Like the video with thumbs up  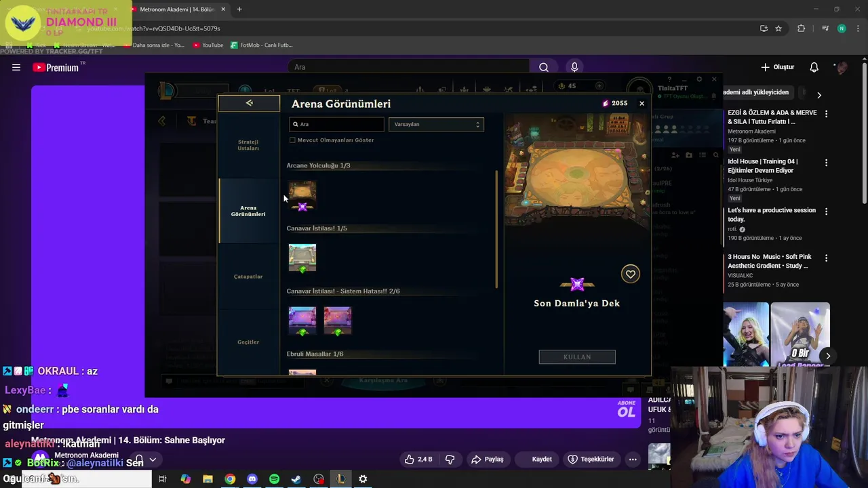point(418,460)
